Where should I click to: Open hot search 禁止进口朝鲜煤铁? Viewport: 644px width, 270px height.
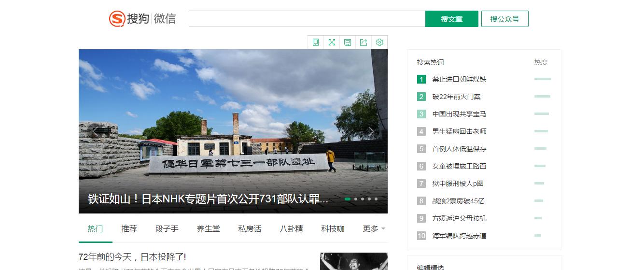pos(459,79)
